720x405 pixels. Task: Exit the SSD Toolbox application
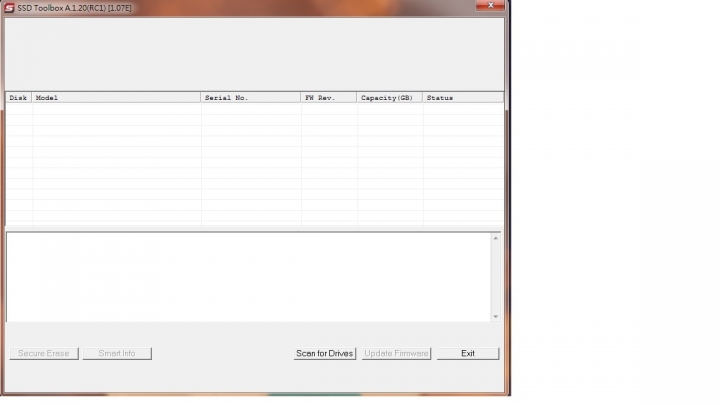point(468,353)
